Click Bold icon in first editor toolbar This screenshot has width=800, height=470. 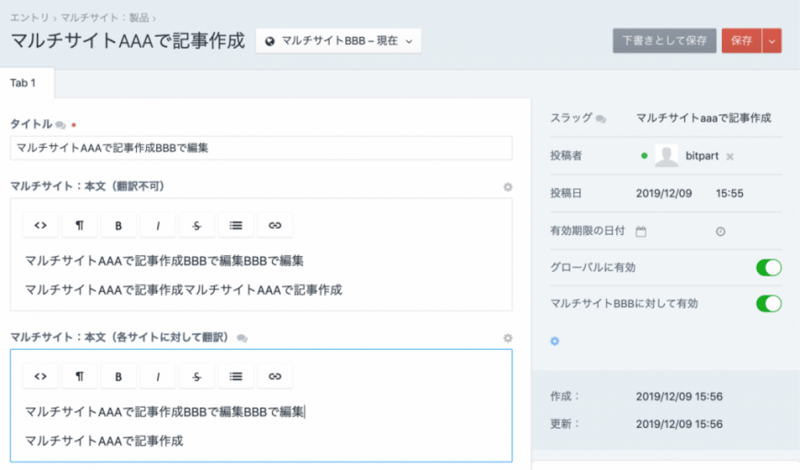118,226
